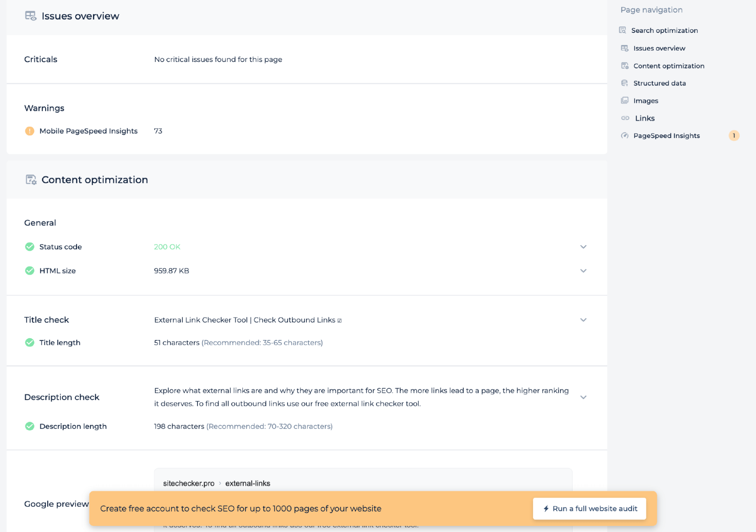
Task: Click the small checkmark symbol after the title text
Action: coord(340,321)
